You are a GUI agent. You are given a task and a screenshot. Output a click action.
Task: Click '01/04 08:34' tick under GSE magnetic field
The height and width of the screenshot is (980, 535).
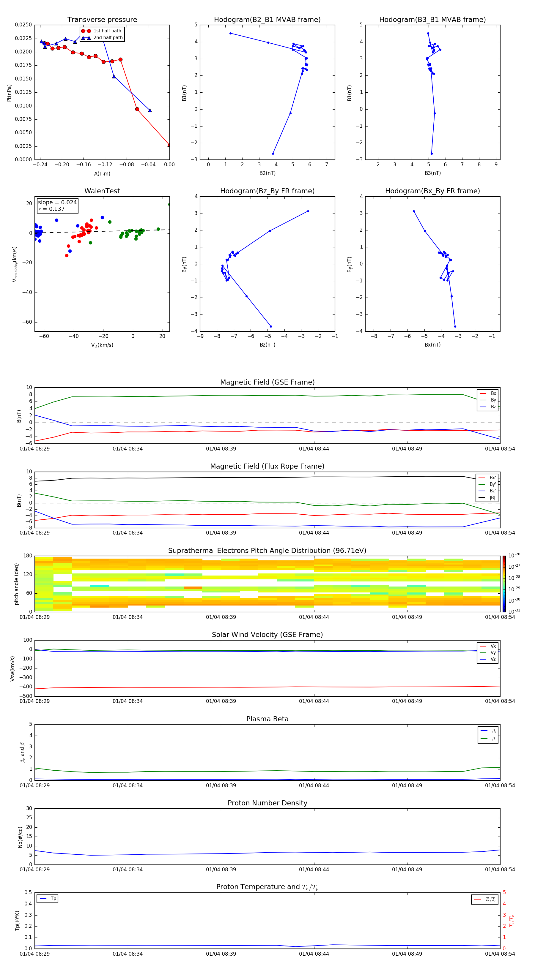point(128,449)
